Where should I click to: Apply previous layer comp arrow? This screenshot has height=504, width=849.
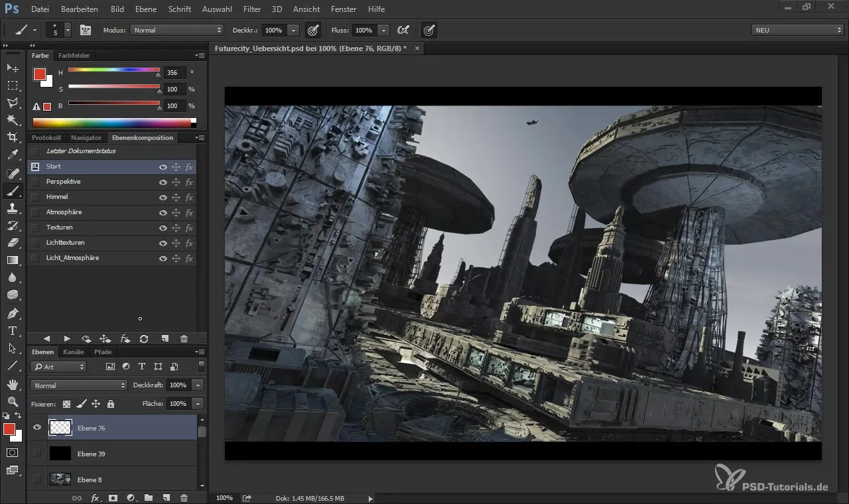47,339
